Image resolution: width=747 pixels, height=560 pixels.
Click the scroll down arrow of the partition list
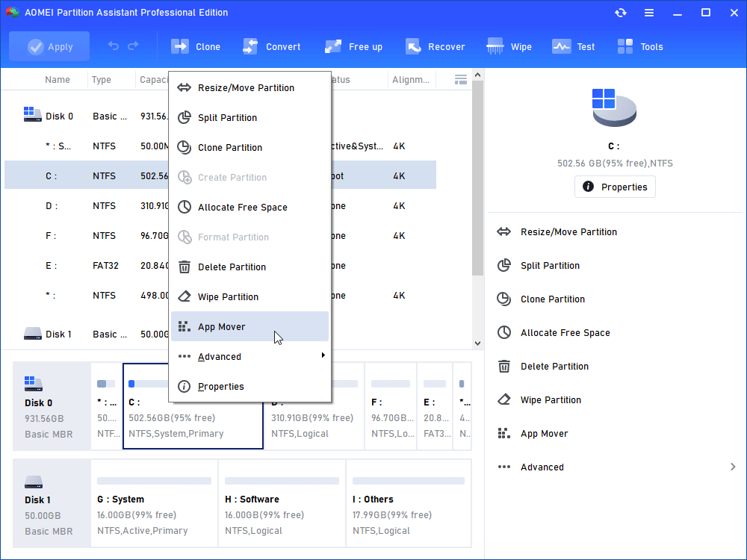[478, 343]
